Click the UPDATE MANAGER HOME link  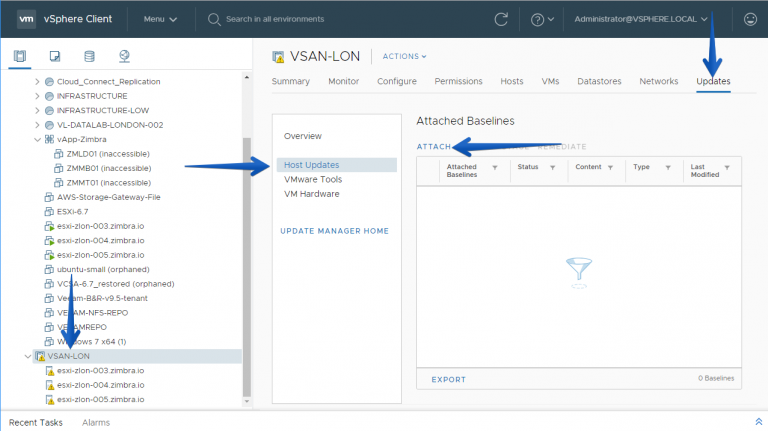point(335,231)
